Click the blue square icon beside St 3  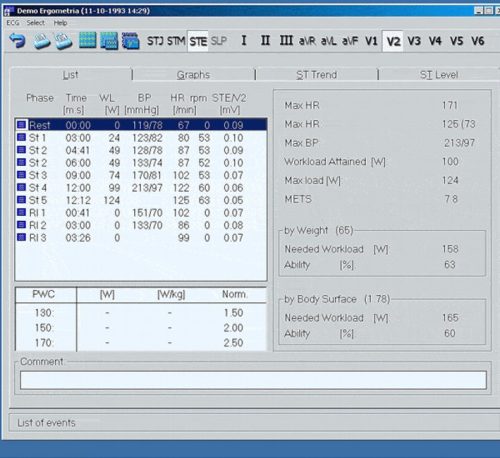coord(21,175)
